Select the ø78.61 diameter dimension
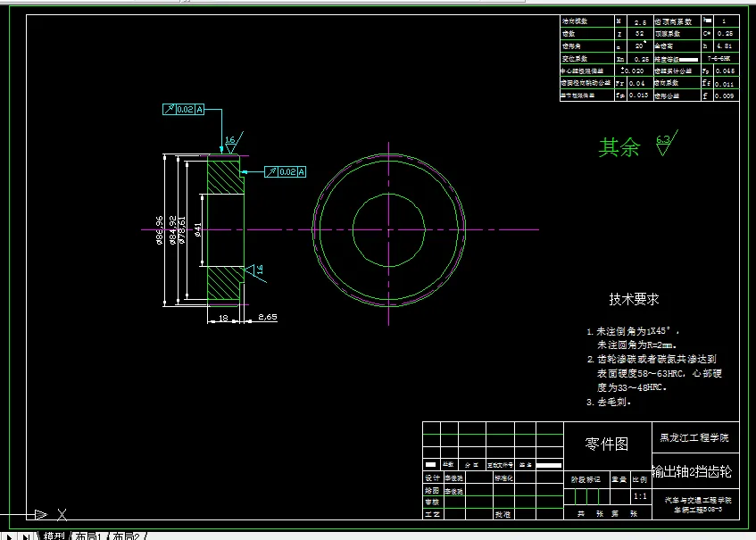The height and width of the screenshot is (540, 756). 182,230
